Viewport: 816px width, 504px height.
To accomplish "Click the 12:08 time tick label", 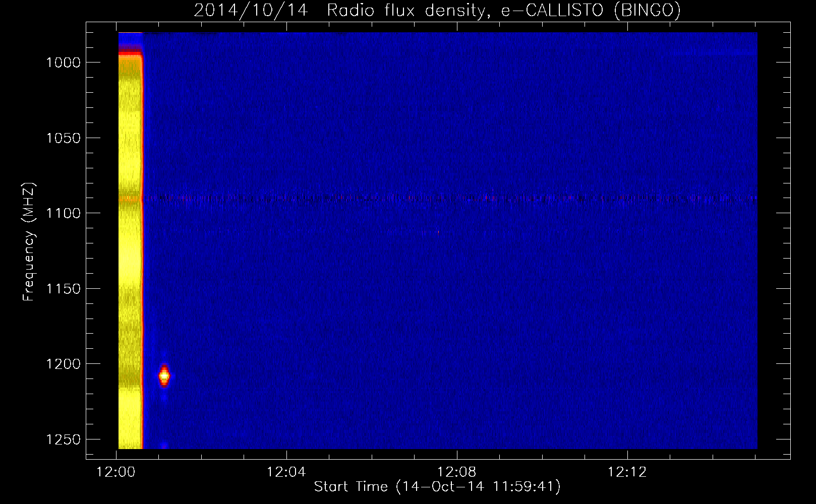I will click(457, 472).
